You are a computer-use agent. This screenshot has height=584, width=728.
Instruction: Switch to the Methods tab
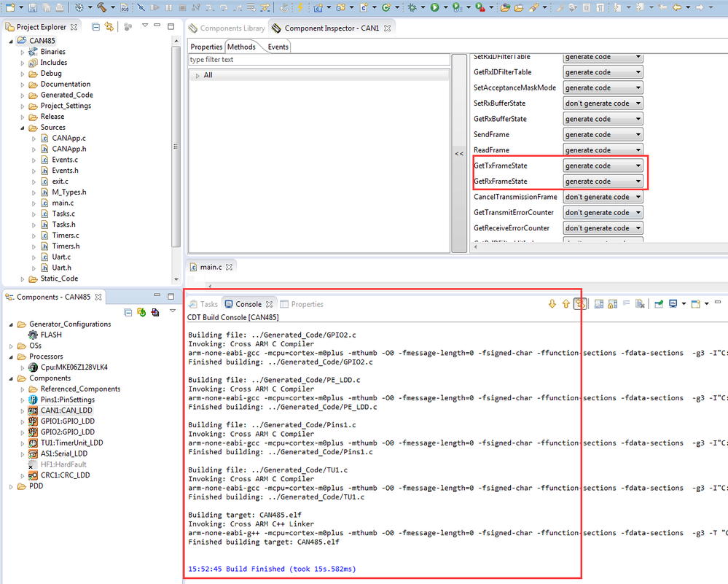(x=241, y=47)
